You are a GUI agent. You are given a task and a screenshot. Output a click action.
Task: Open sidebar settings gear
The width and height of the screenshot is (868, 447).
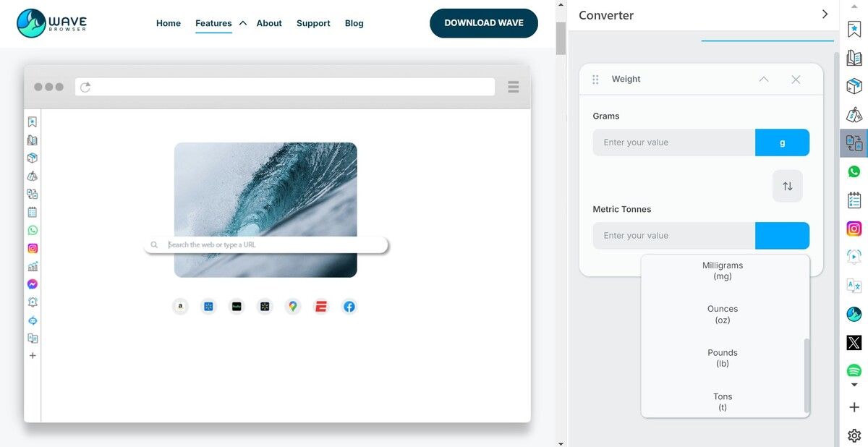[854, 435]
